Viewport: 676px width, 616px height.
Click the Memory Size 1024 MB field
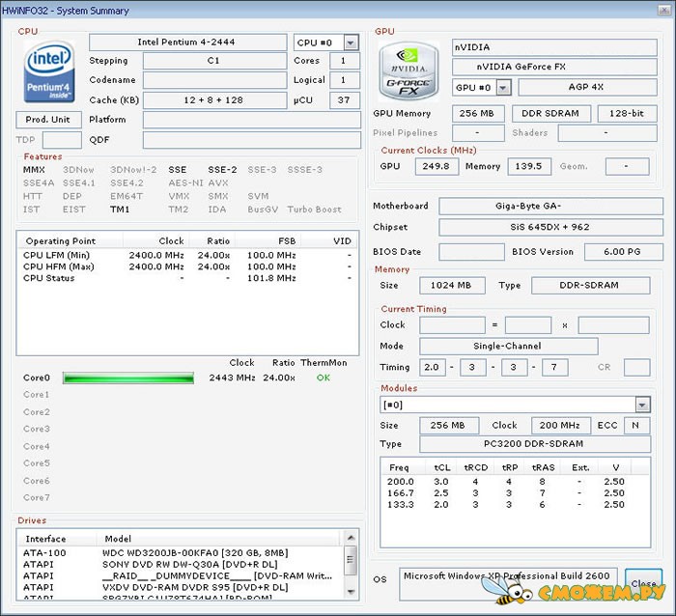(x=452, y=286)
